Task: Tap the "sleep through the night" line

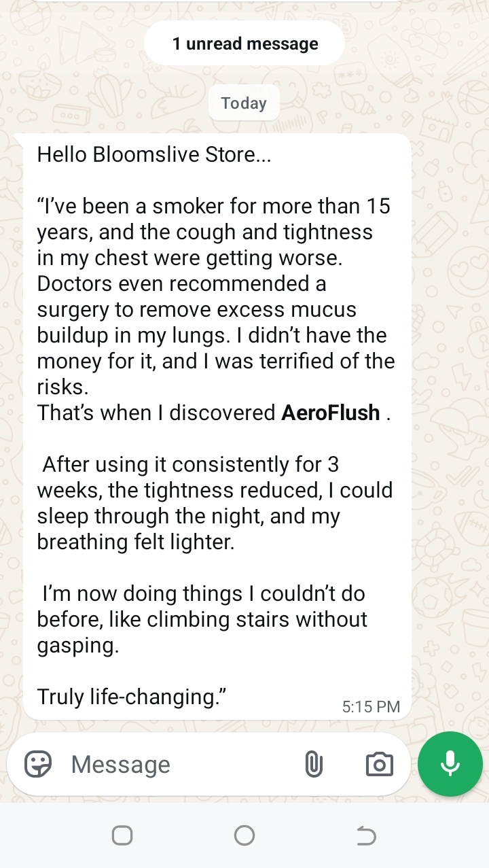Action: pos(188,517)
